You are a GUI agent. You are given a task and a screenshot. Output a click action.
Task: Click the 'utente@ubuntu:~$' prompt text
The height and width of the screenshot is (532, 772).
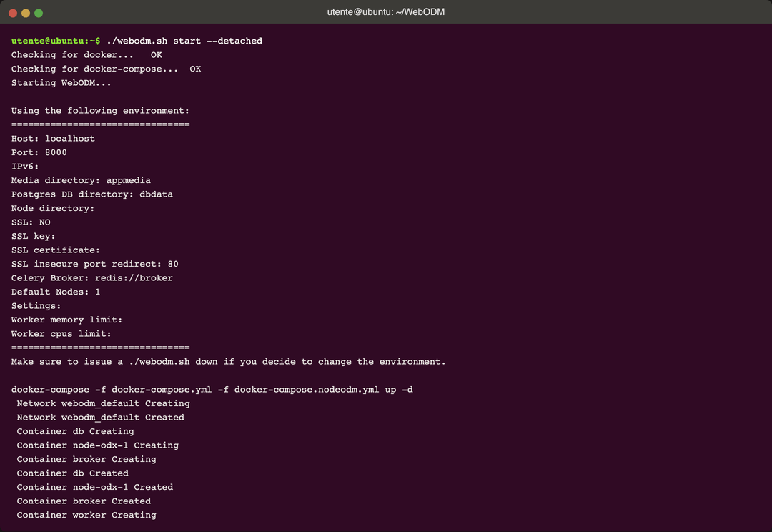pyautogui.click(x=56, y=41)
